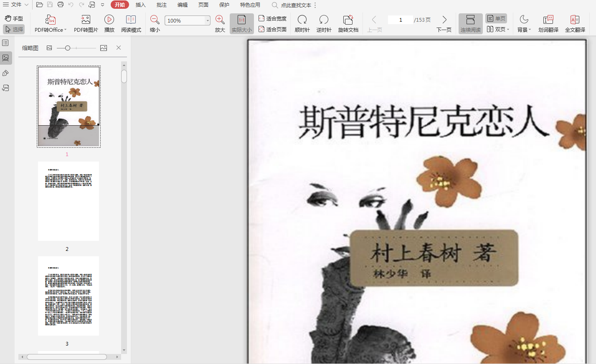Screen dimensions: 596x364
Task: Enable the 选择 selection tool
Action: 14,29
